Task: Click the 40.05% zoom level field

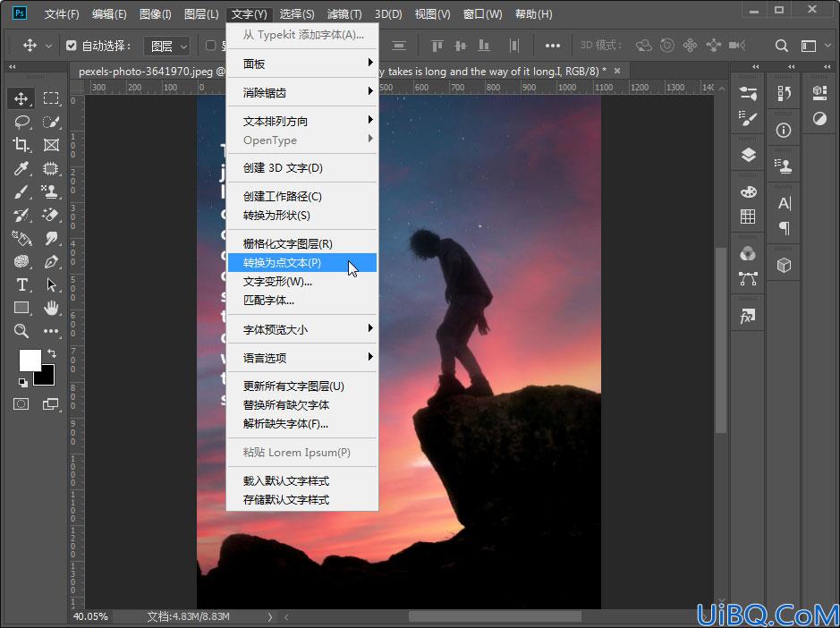Action: coord(90,616)
